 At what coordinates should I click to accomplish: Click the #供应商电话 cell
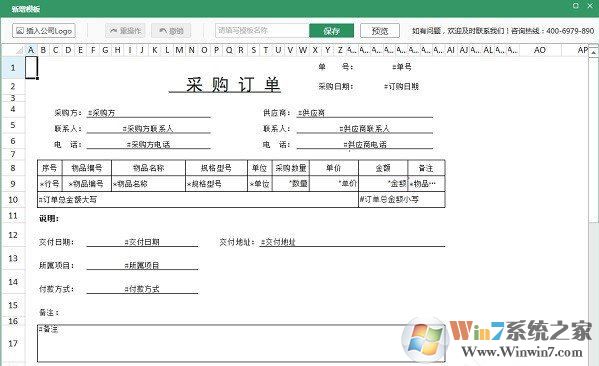click(365, 144)
